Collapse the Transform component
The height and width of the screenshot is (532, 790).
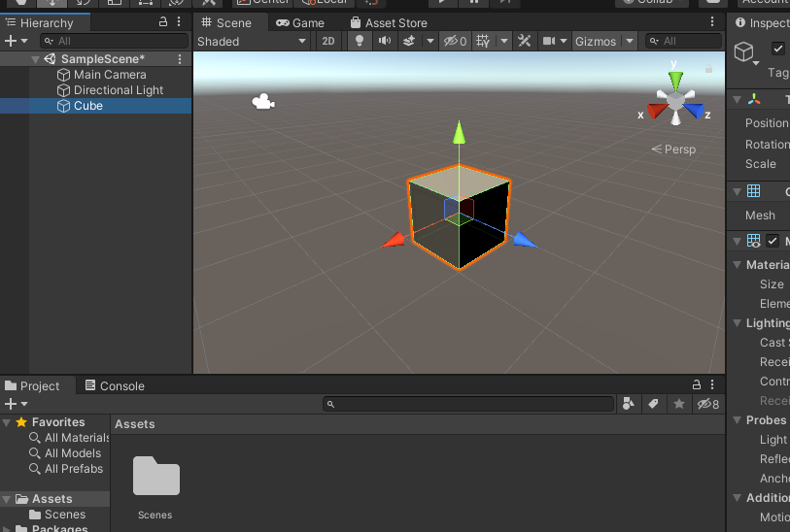[737, 100]
